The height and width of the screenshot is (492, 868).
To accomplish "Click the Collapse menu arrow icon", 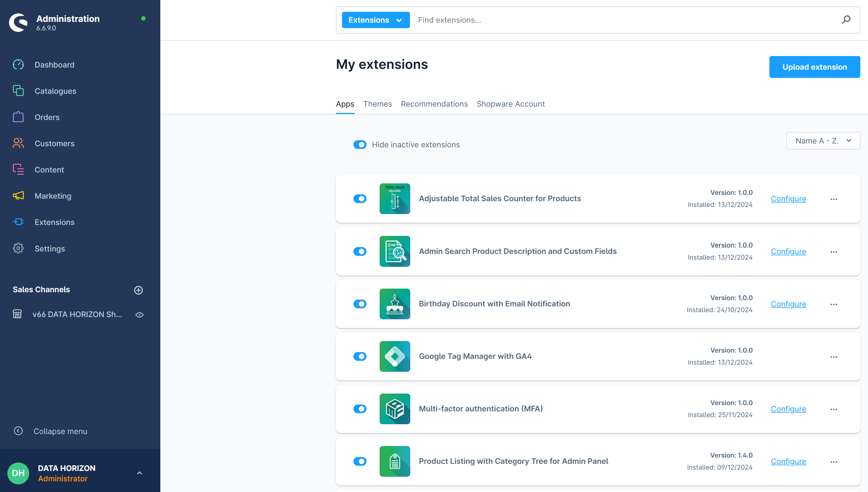I will [18, 431].
